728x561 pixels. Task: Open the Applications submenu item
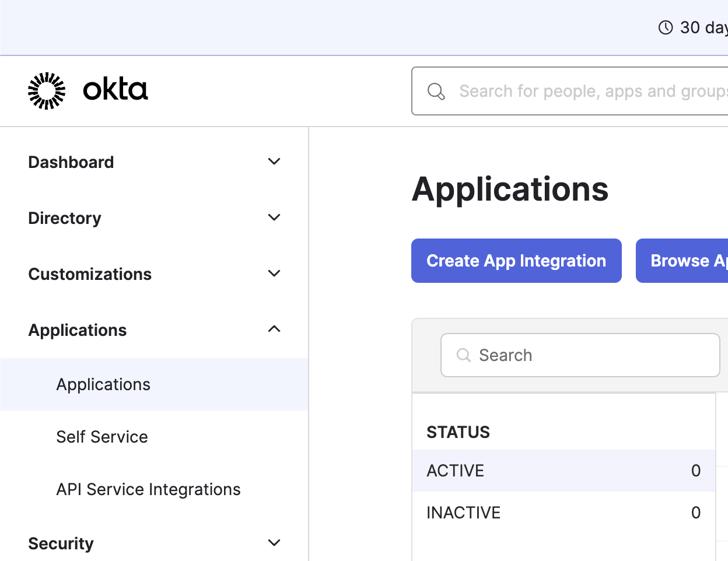point(103,384)
